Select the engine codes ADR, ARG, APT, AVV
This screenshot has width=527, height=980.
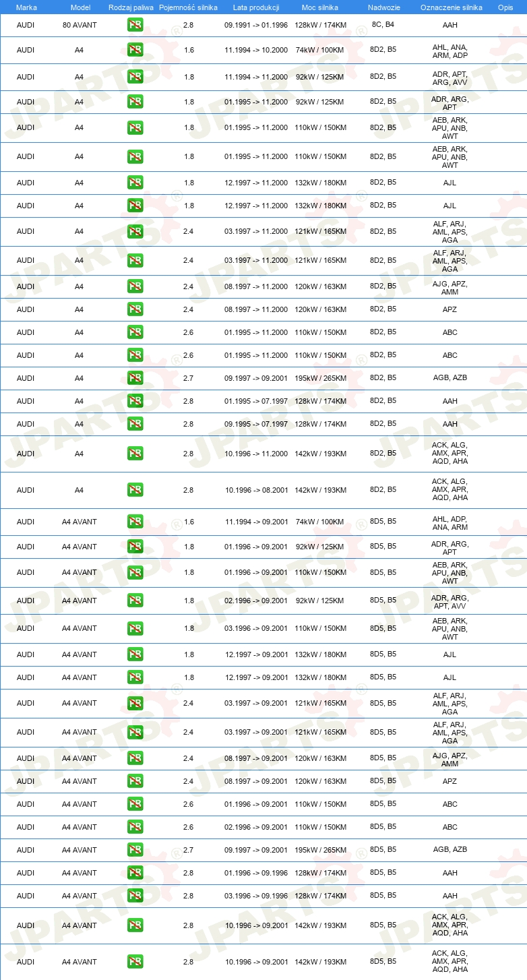[x=449, y=602]
